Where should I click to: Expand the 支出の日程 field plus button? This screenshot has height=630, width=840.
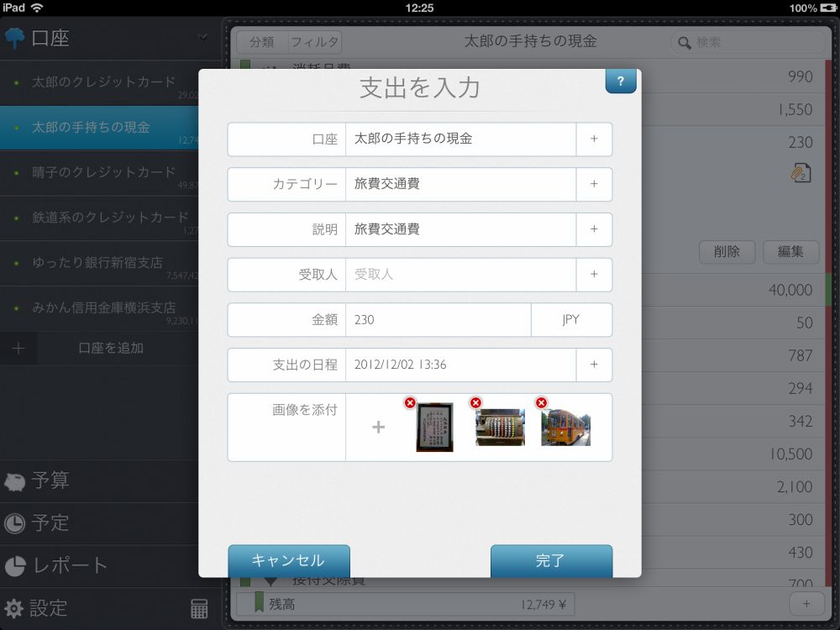[x=594, y=365]
